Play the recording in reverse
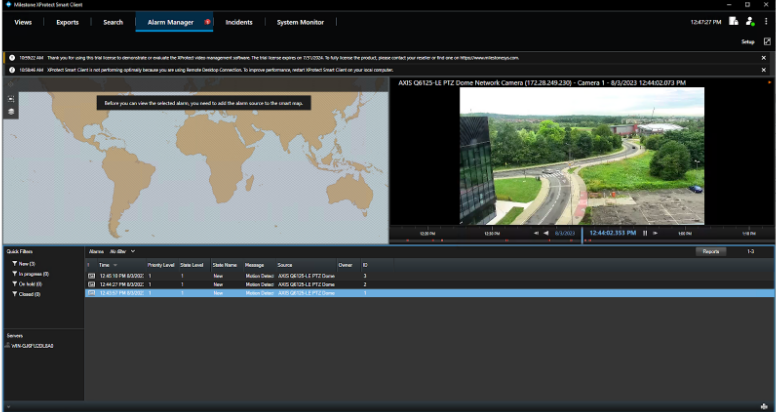 point(546,233)
